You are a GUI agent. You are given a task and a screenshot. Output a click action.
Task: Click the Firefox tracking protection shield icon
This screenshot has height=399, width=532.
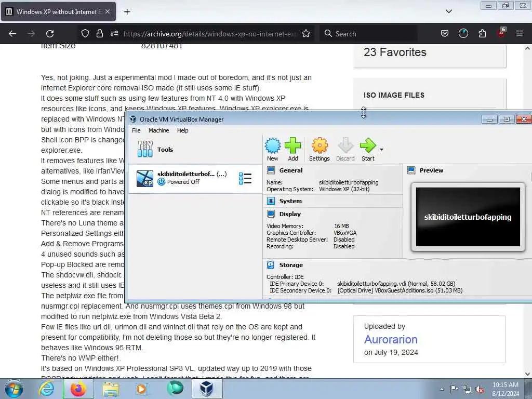85,33
